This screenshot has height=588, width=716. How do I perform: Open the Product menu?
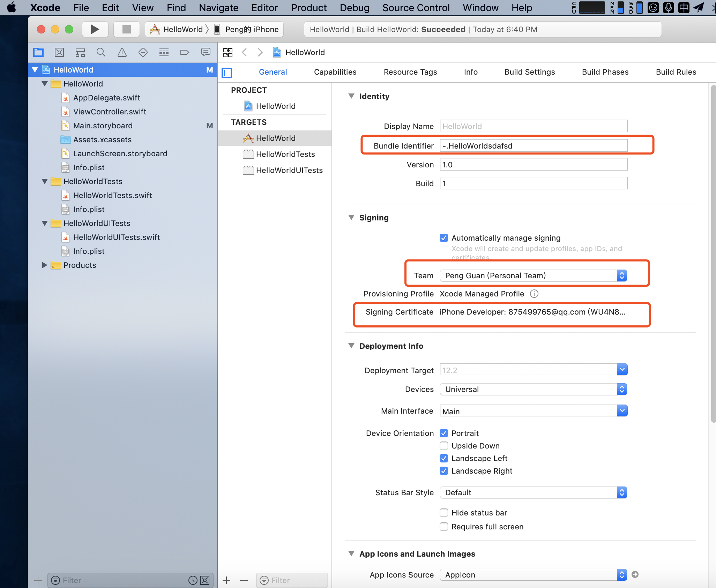pos(309,8)
